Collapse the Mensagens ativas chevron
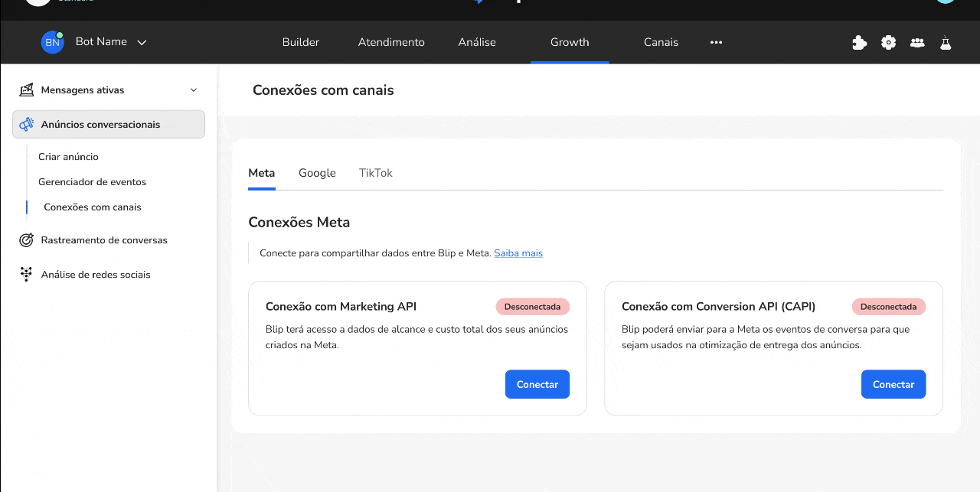 [x=194, y=90]
